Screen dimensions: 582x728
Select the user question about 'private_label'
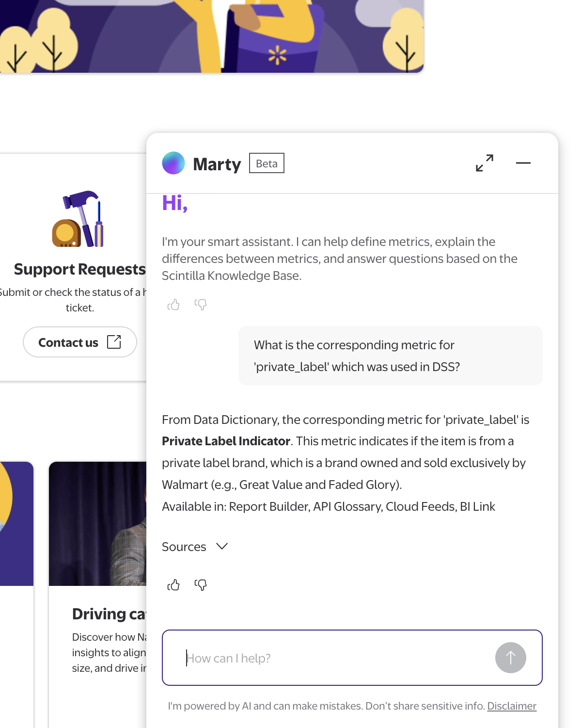[391, 356]
